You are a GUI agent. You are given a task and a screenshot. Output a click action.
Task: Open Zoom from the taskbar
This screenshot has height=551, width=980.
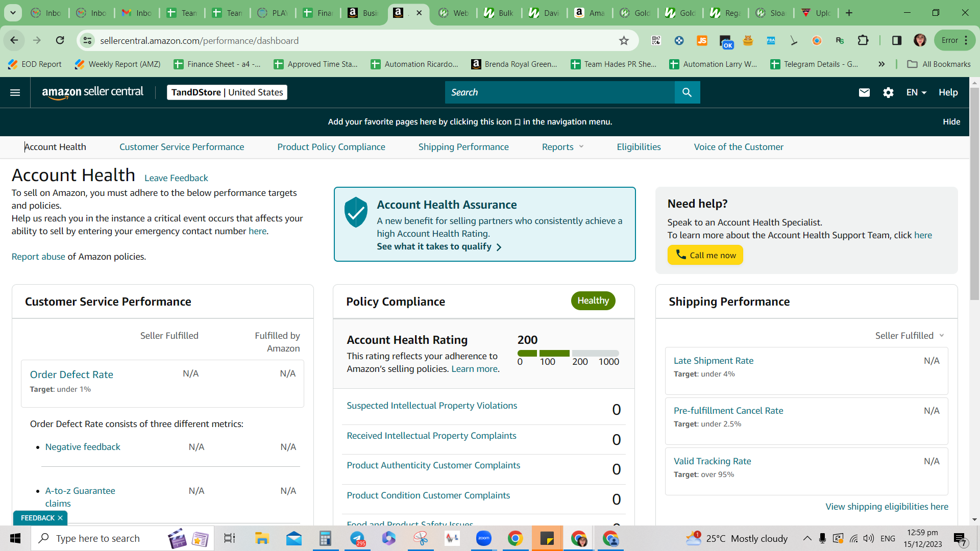tap(483, 538)
